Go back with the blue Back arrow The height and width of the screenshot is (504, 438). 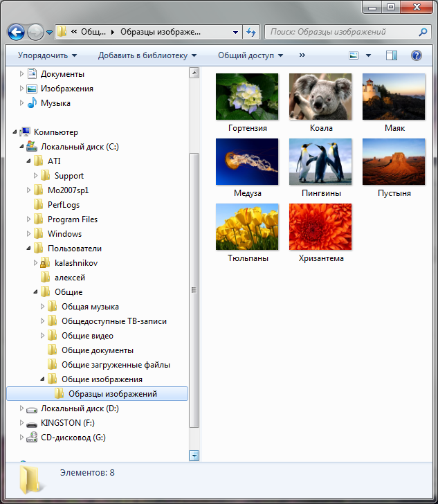tap(16, 32)
